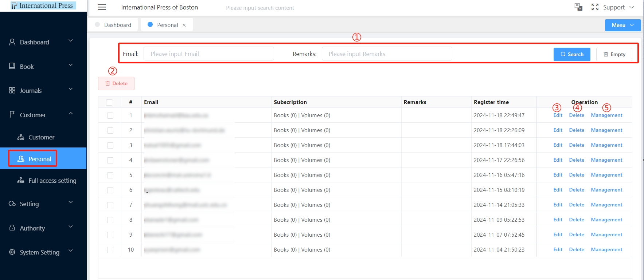Image resolution: width=644 pixels, height=280 pixels.
Task: Toggle the hamburger sidebar collapse icon
Action: click(102, 7)
